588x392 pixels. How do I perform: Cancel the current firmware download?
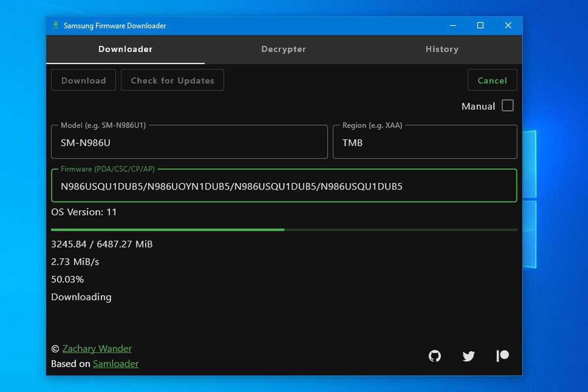click(492, 80)
